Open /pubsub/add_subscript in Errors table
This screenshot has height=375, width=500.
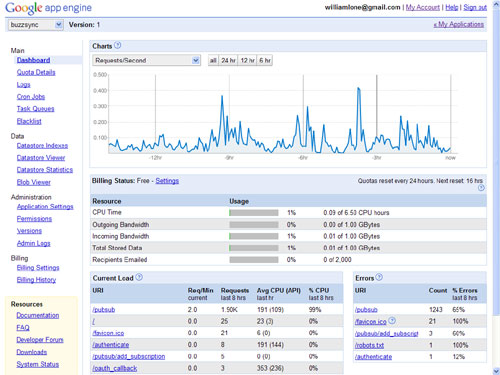pos(387,333)
